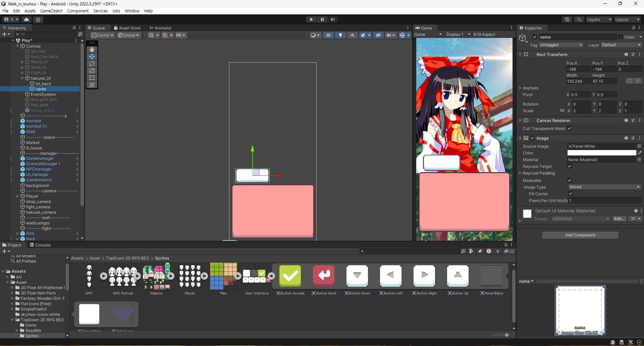Select the Rotate tool in Scene toolbar
The image size is (644, 346).
(x=92, y=64)
